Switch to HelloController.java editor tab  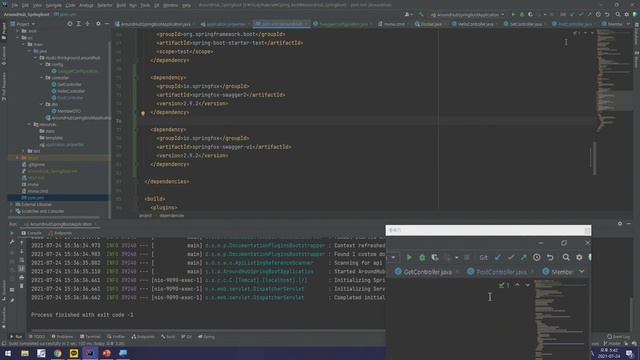[x=473, y=24]
